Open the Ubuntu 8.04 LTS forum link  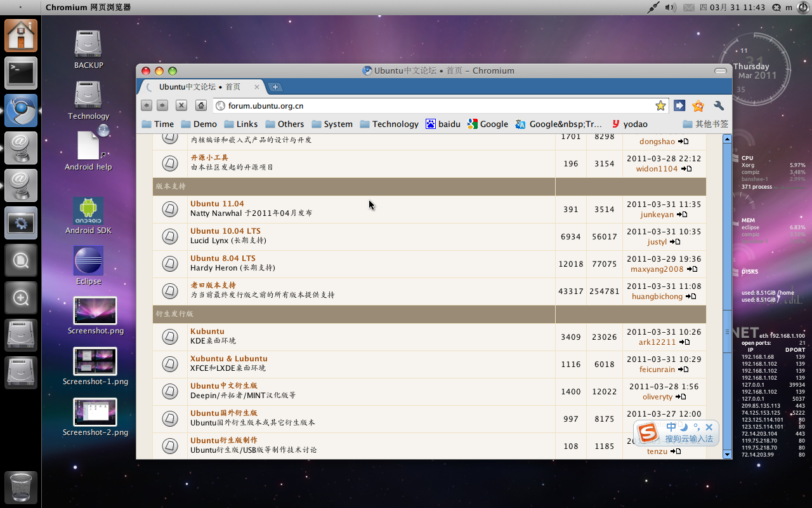coord(223,258)
